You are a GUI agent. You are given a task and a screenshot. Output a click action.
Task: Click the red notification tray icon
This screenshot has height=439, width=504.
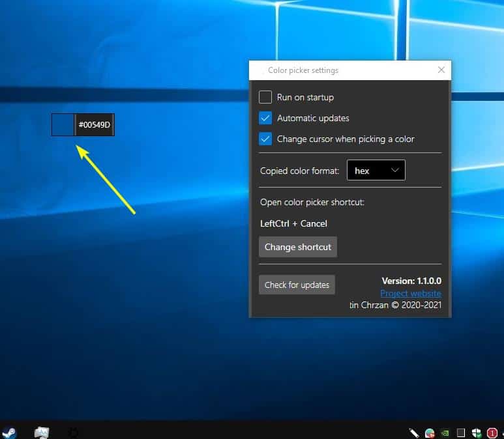pos(492,433)
